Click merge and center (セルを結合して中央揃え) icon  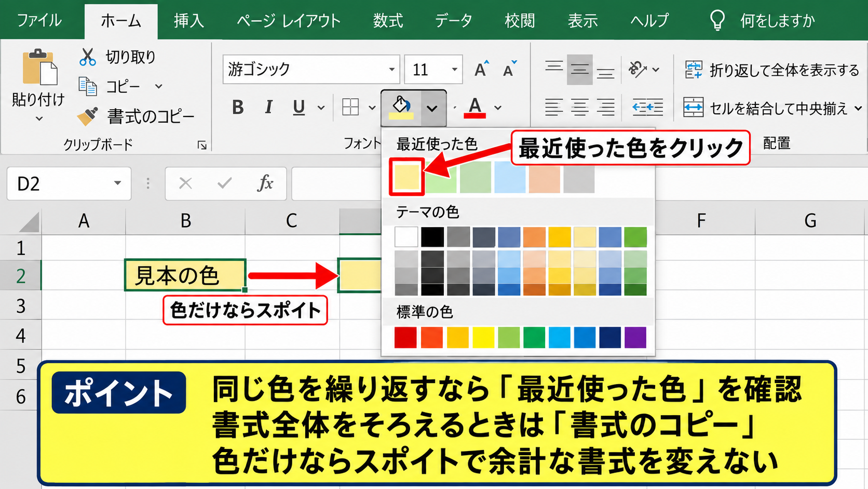tap(694, 108)
